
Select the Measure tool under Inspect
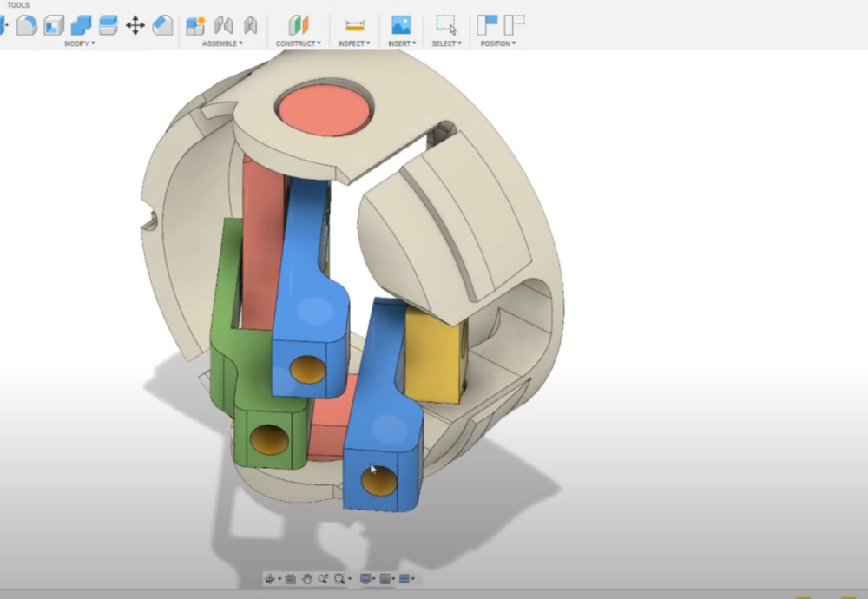point(353,24)
